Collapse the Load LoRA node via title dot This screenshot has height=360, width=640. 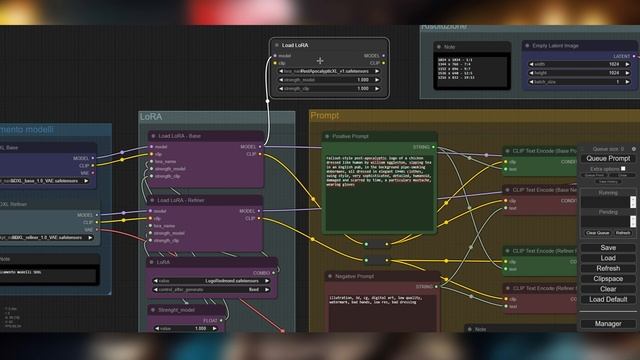[x=277, y=45]
